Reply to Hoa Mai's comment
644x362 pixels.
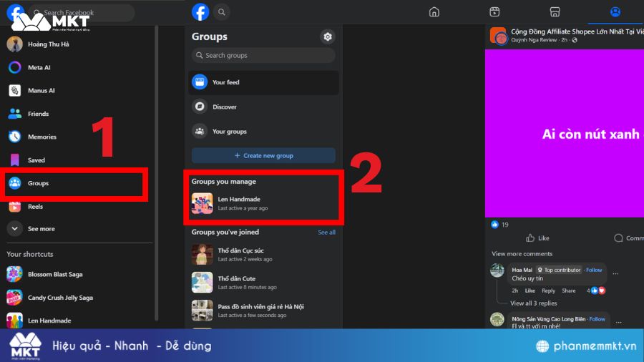coord(548,290)
